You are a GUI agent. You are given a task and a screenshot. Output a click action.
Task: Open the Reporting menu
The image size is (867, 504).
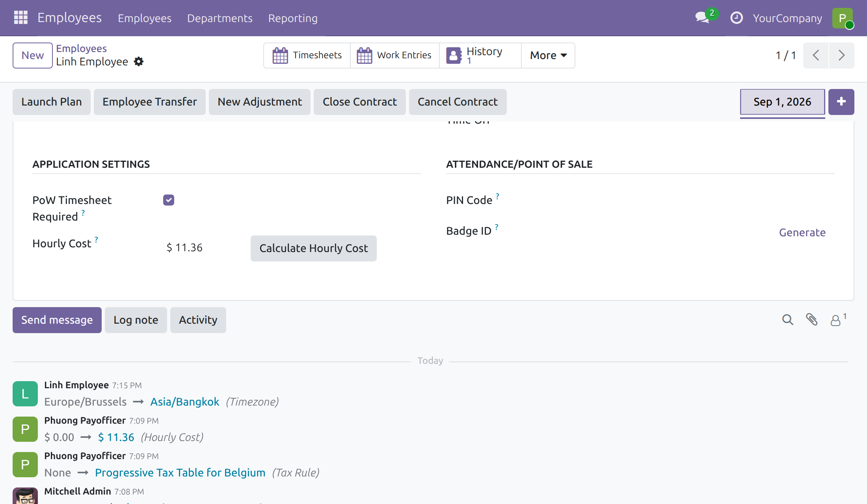pyautogui.click(x=293, y=18)
